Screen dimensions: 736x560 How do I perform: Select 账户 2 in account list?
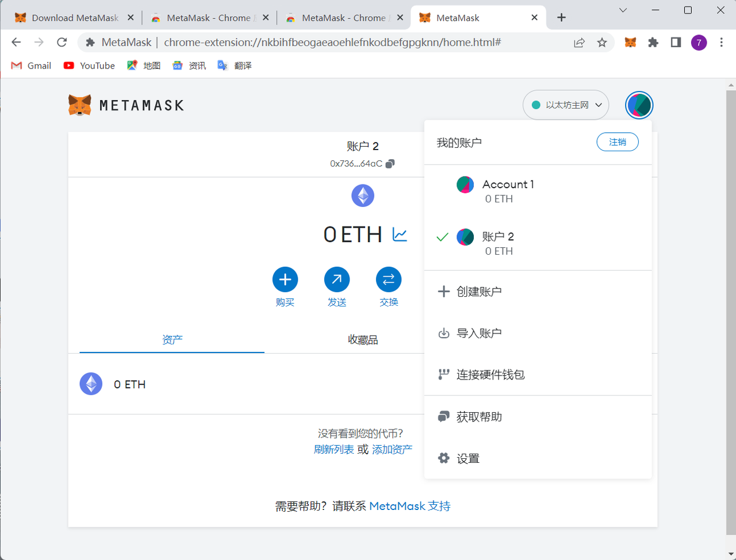(538, 243)
